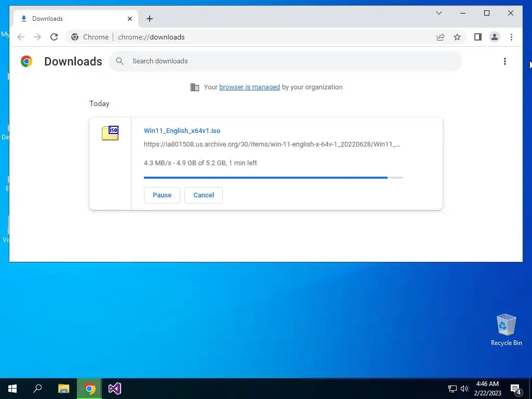Screen dimensions: 532x399
Task: Open the network tray icon
Action: (x=453, y=389)
